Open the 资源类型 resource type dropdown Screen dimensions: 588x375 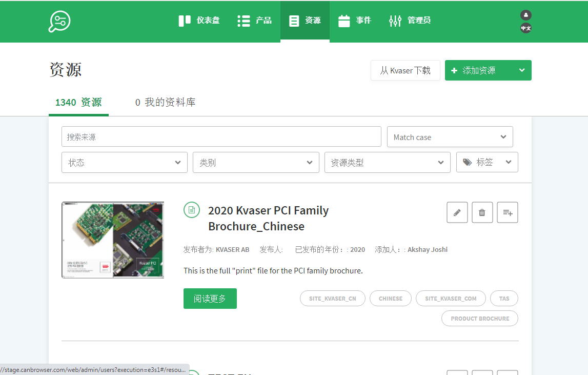point(388,163)
